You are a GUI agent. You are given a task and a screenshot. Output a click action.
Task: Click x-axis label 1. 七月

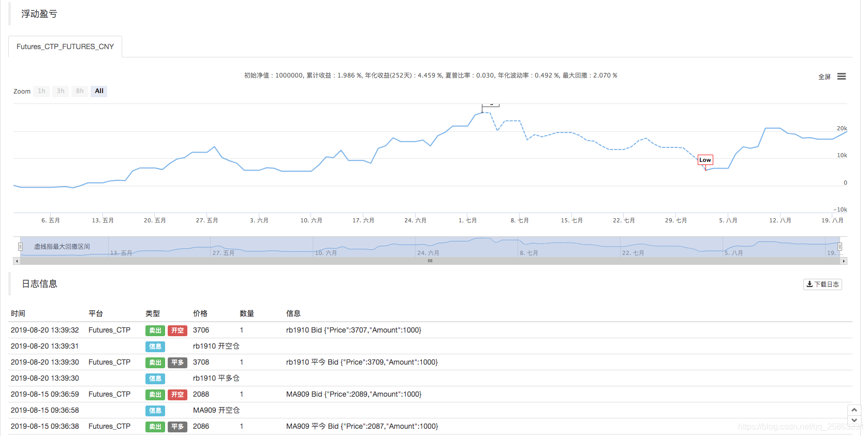pos(467,220)
